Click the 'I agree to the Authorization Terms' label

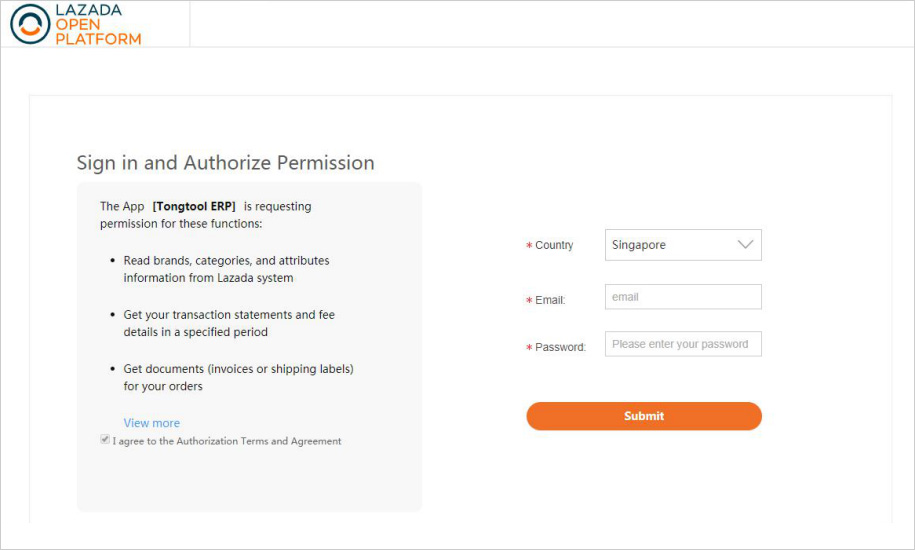227,441
